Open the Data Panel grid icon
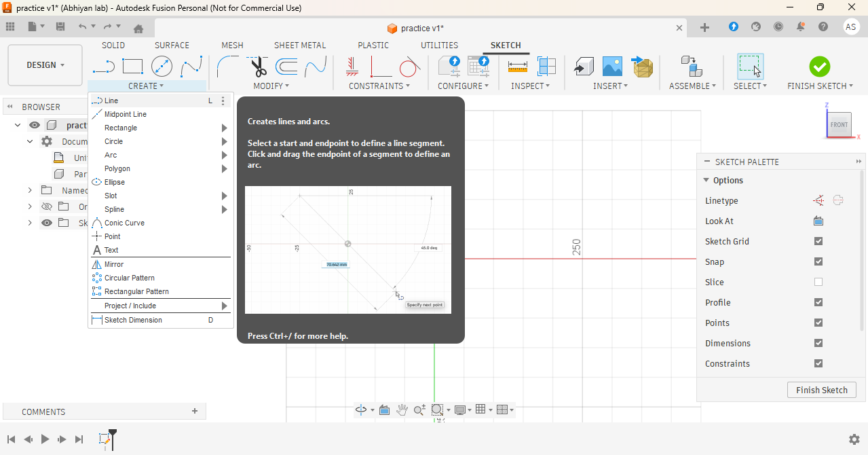Screen dimensions: 868x455 (10, 26)
